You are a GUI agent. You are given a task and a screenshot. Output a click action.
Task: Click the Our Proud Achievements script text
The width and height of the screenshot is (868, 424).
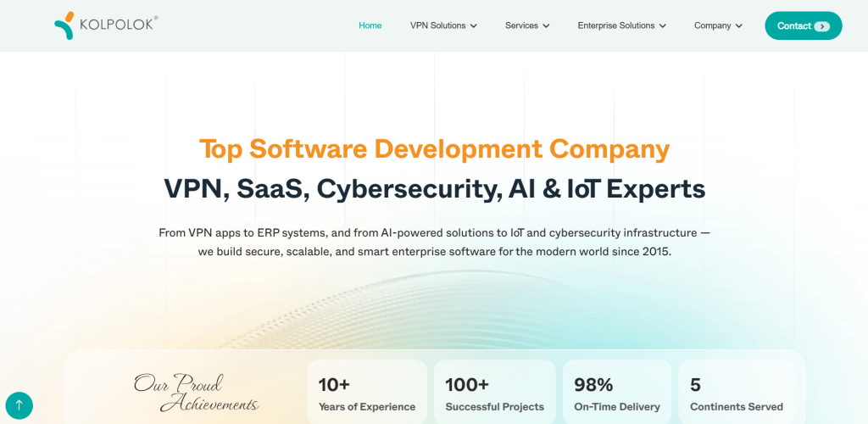(x=196, y=393)
